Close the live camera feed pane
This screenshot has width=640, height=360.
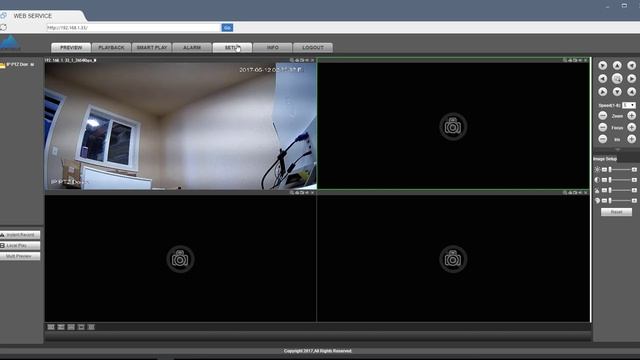(x=313, y=60)
